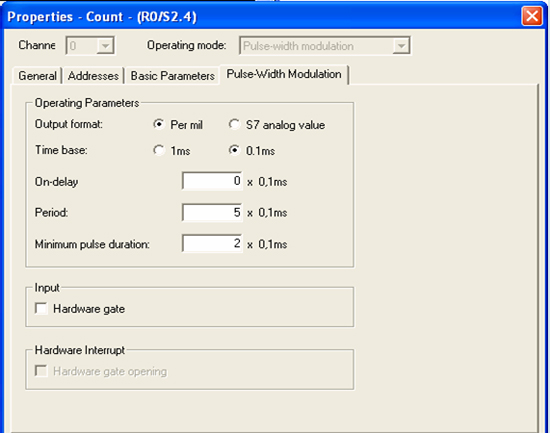
Task: Set time base to 1ms
Action: click(x=159, y=151)
